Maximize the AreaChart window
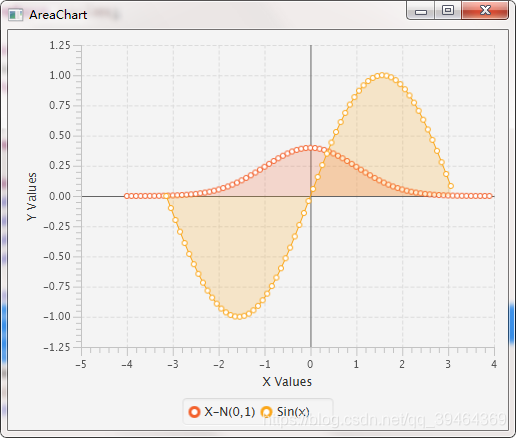This screenshot has width=516, height=438. tap(448, 11)
